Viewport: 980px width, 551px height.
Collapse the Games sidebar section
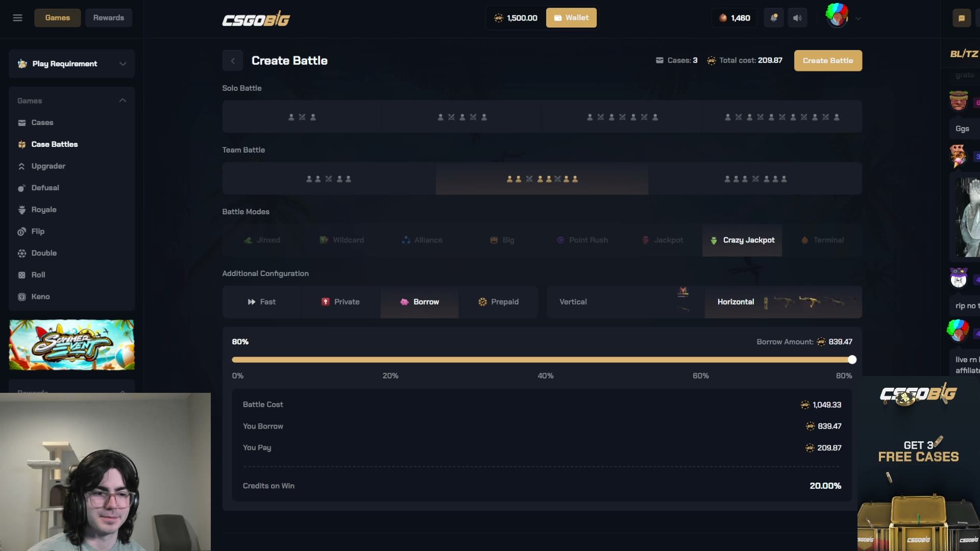tap(122, 101)
